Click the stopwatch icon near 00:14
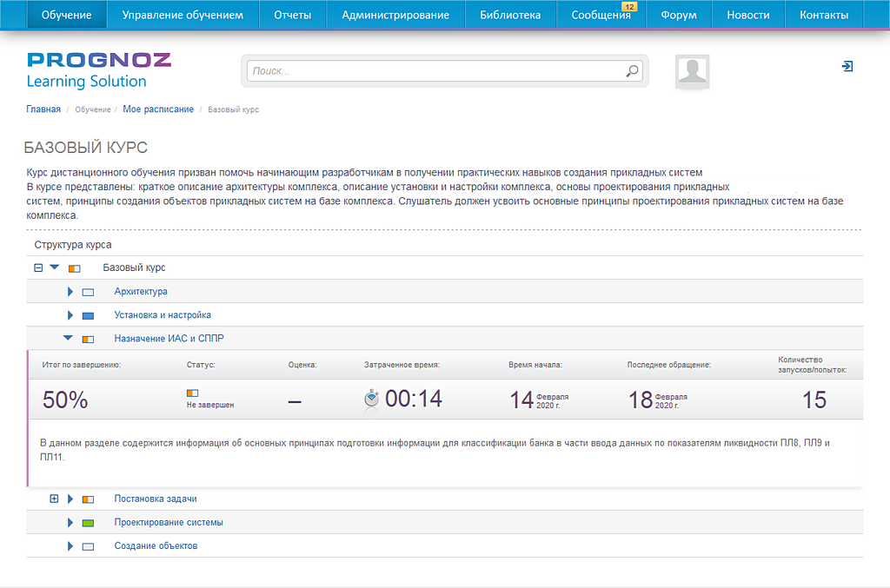This screenshot has width=890, height=588. tap(372, 399)
